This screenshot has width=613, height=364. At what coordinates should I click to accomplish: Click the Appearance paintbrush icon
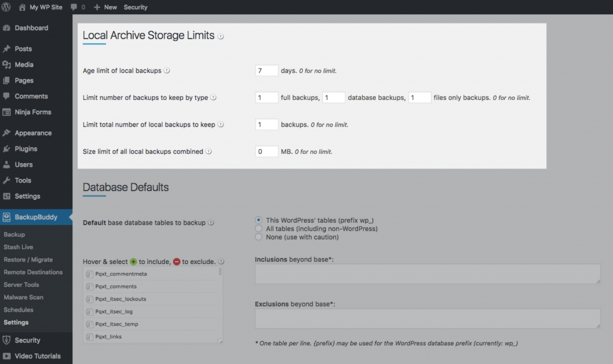6,133
